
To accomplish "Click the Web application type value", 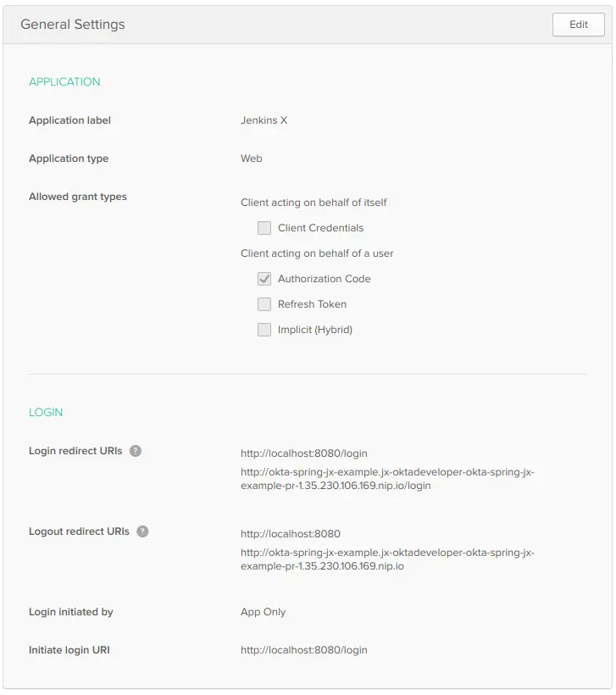I will 251,158.
